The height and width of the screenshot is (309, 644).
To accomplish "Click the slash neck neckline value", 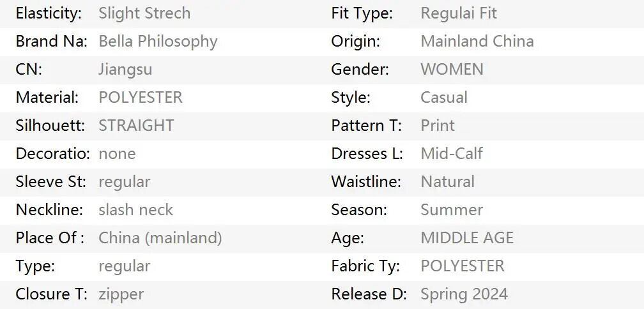I will point(135,210).
